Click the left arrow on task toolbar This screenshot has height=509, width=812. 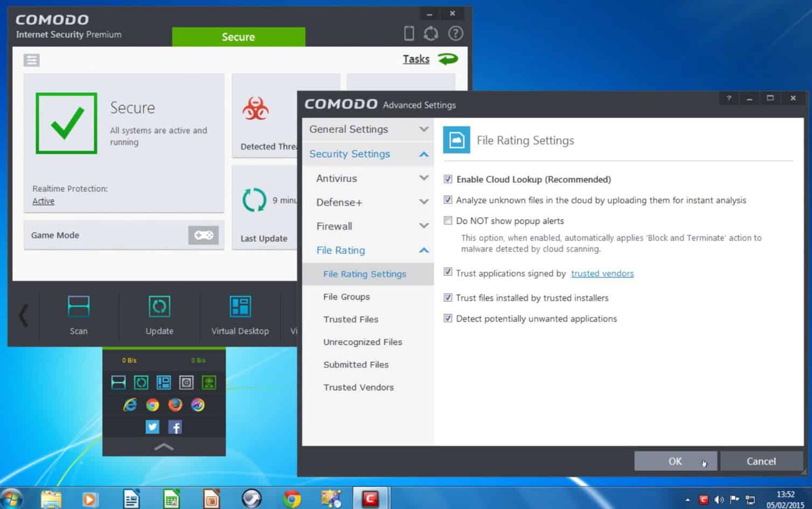tap(23, 315)
